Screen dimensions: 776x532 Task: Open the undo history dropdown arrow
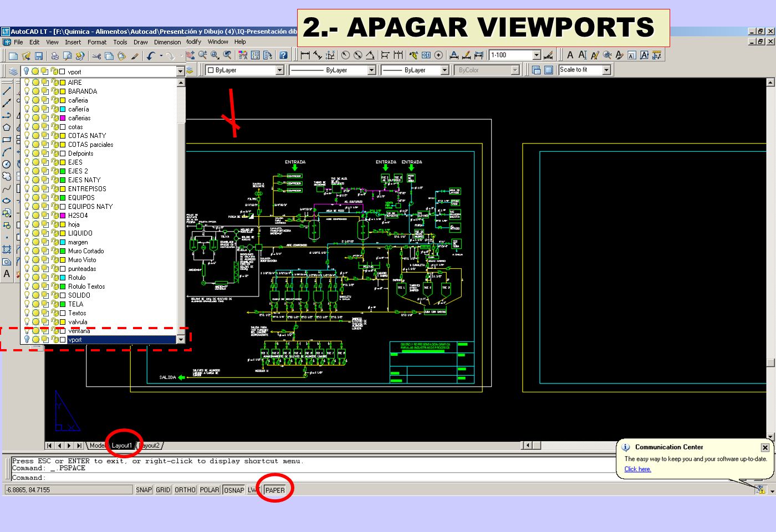pyautogui.click(x=161, y=55)
